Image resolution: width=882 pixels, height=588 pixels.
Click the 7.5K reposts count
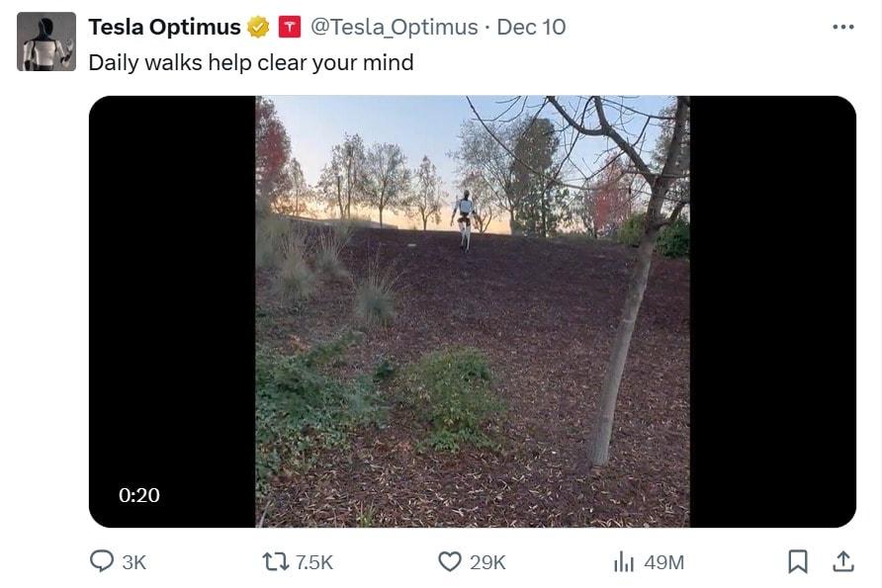[314, 562]
